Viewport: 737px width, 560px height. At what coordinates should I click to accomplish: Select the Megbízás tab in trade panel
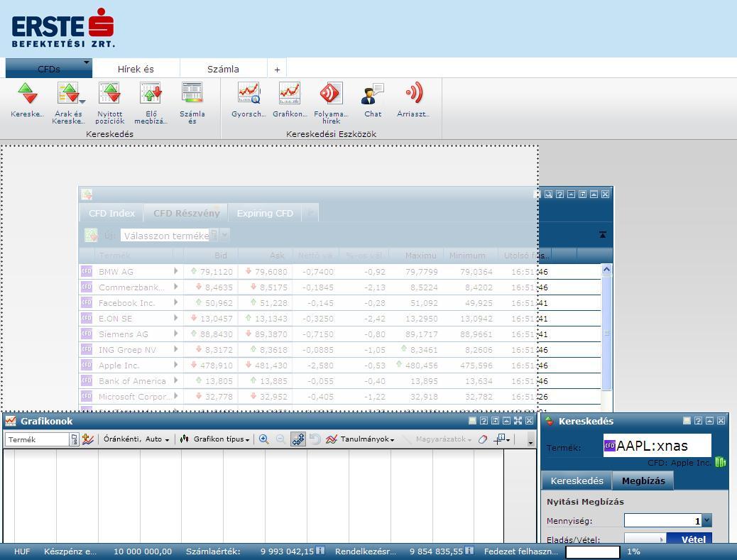pos(643,481)
